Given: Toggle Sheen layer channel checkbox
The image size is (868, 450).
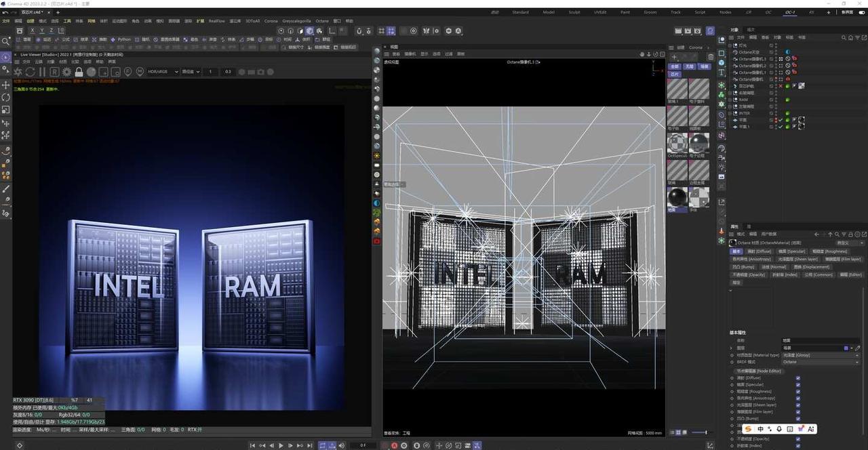Looking at the screenshot, I should pyautogui.click(x=798, y=405).
